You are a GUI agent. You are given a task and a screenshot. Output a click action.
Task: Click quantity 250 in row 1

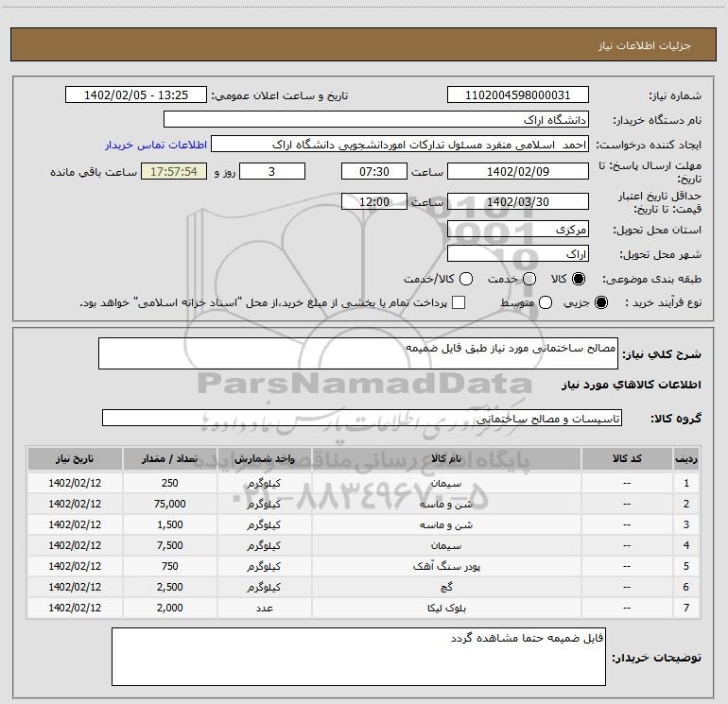click(170, 483)
